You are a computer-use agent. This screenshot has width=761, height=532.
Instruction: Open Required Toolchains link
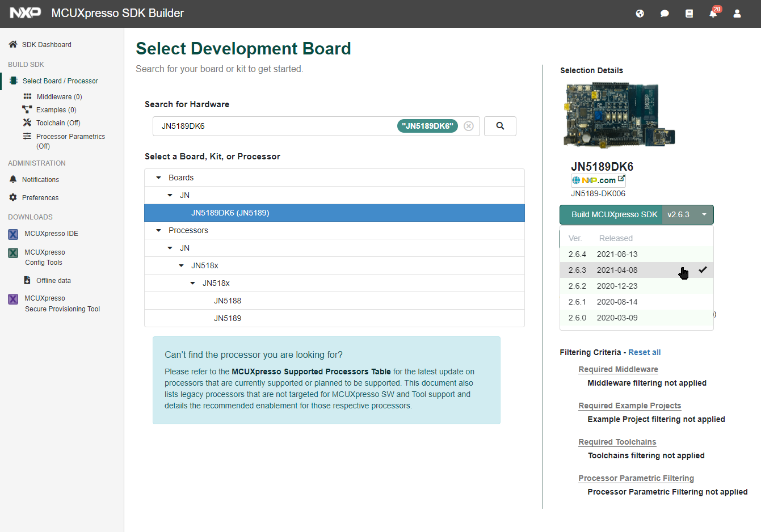click(x=617, y=442)
